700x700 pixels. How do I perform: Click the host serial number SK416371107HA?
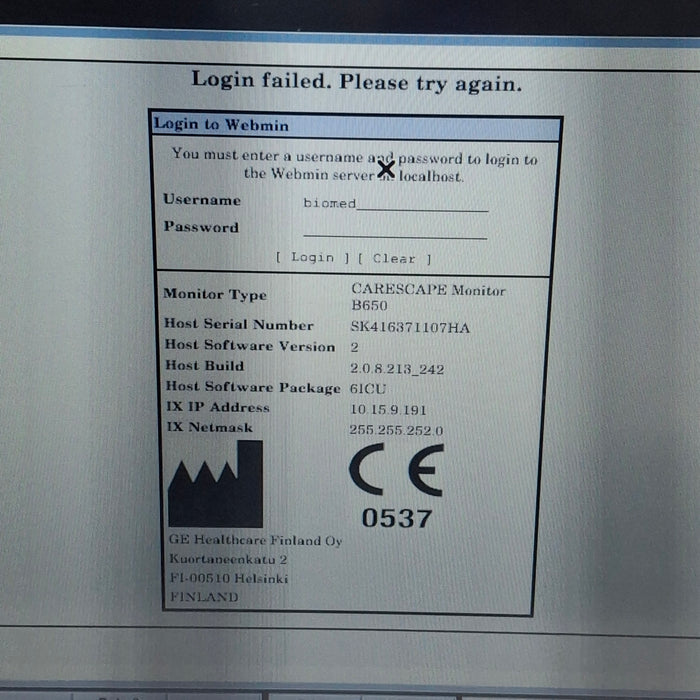410,327
